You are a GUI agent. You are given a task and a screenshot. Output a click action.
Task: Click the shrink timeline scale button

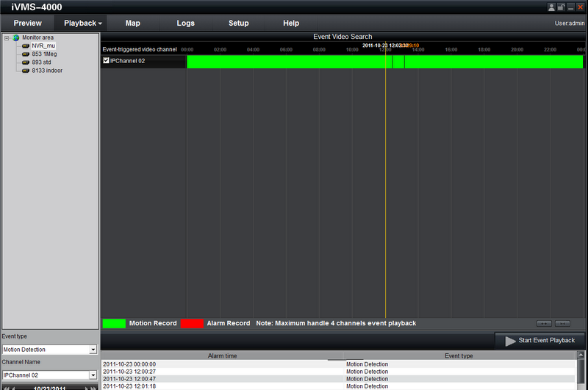coord(562,323)
